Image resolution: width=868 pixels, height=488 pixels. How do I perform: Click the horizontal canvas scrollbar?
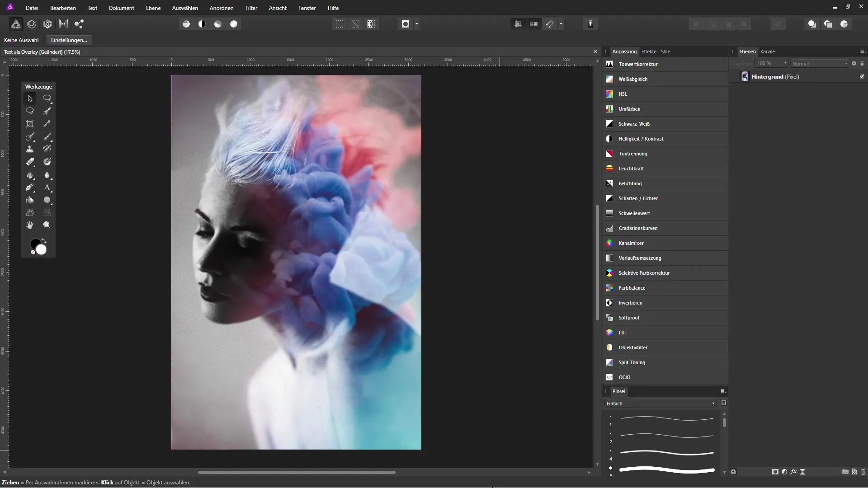click(297, 472)
